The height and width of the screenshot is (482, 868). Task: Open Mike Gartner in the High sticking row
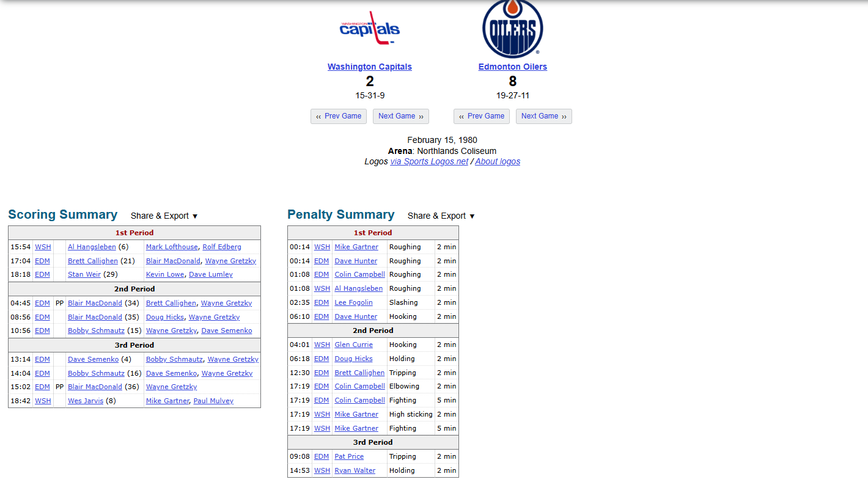tap(356, 414)
